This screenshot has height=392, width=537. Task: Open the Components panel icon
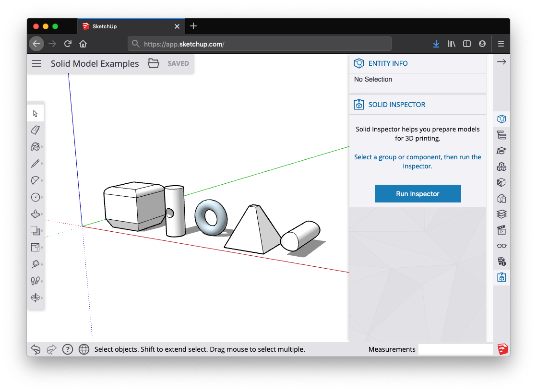tap(501, 166)
